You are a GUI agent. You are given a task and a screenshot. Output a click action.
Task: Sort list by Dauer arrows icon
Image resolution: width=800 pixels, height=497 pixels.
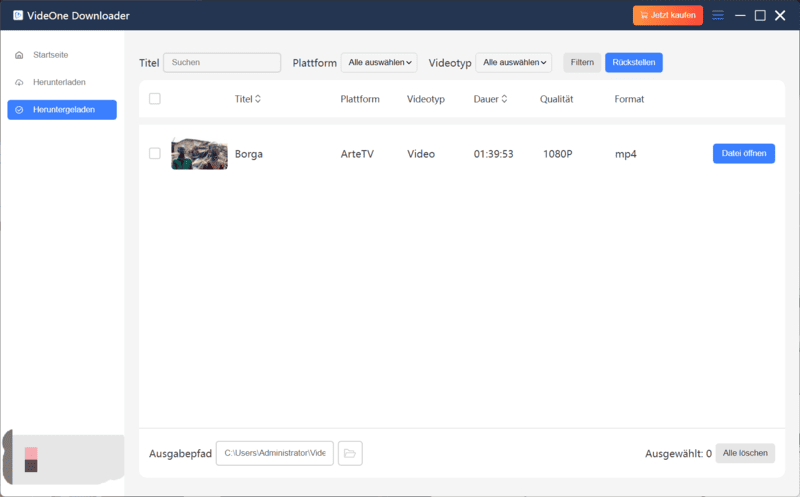click(504, 99)
